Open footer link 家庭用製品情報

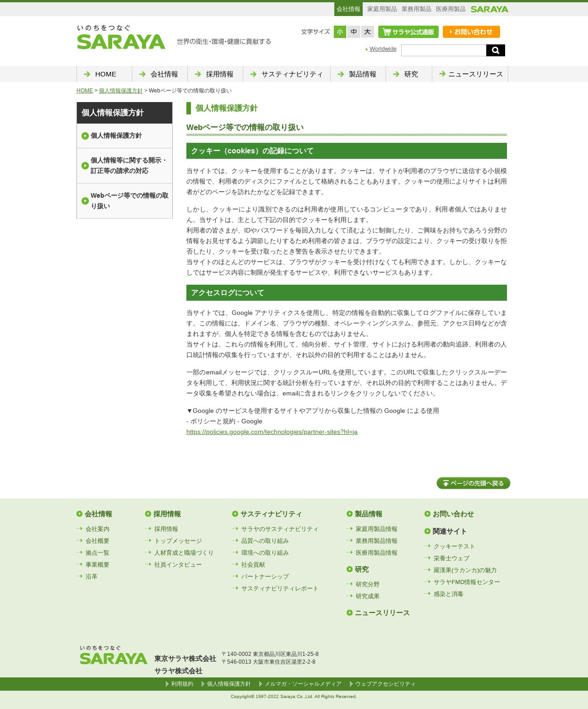pyautogui.click(x=376, y=529)
